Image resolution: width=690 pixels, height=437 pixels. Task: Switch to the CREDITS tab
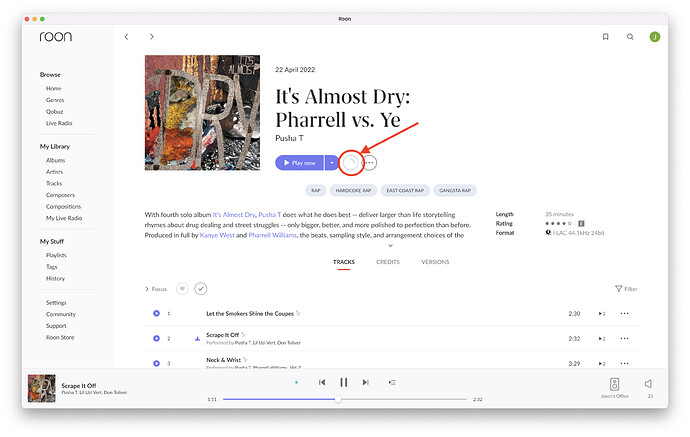(x=388, y=262)
